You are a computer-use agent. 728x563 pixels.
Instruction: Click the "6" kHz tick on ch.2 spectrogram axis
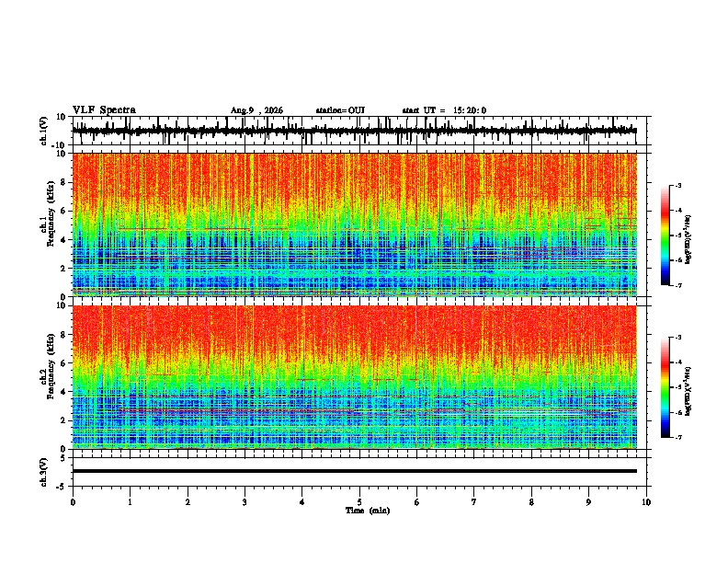pyautogui.click(x=64, y=363)
